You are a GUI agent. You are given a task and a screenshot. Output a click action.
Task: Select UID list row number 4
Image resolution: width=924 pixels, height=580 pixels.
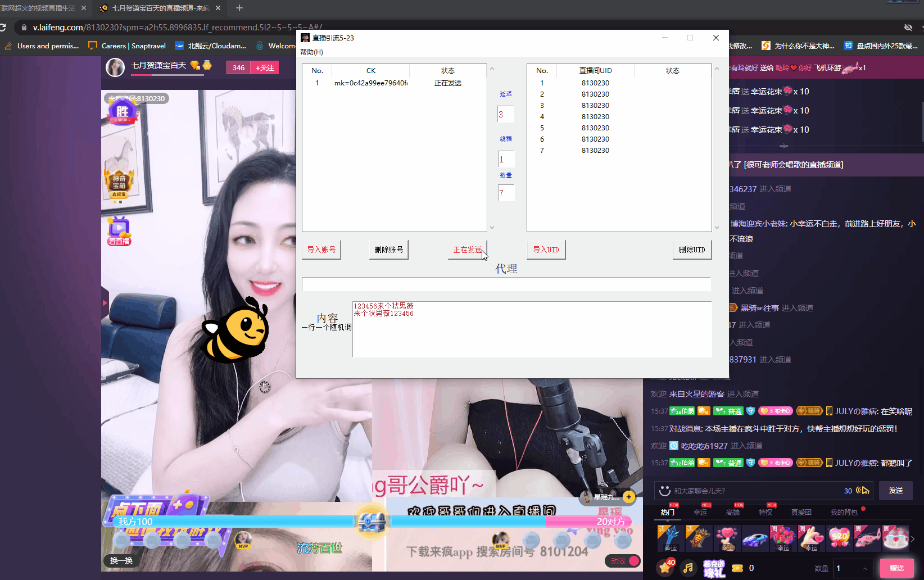click(x=619, y=117)
